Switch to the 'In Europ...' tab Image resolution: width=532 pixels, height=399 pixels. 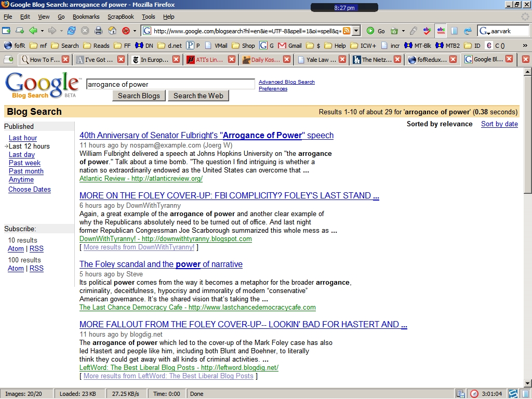tap(155, 59)
